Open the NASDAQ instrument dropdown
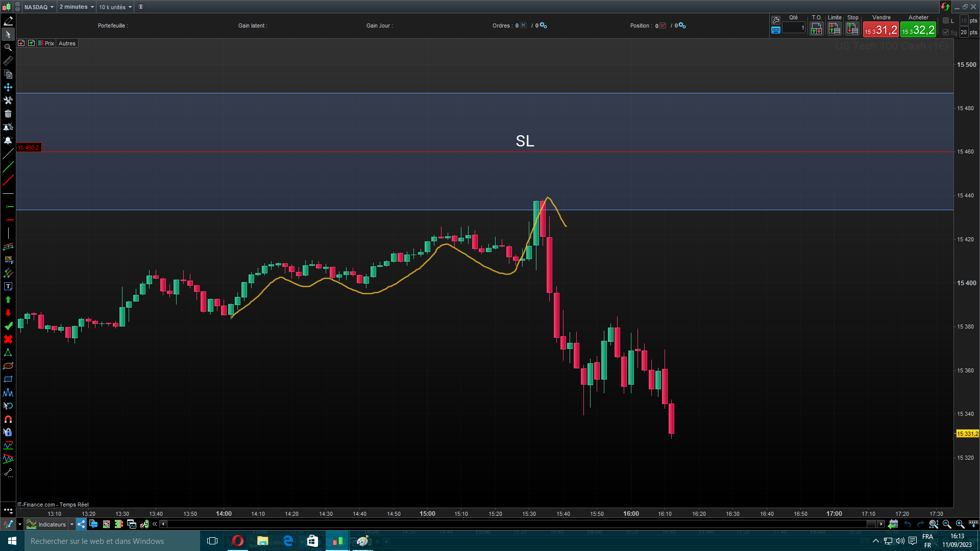 (x=39, y=7)
